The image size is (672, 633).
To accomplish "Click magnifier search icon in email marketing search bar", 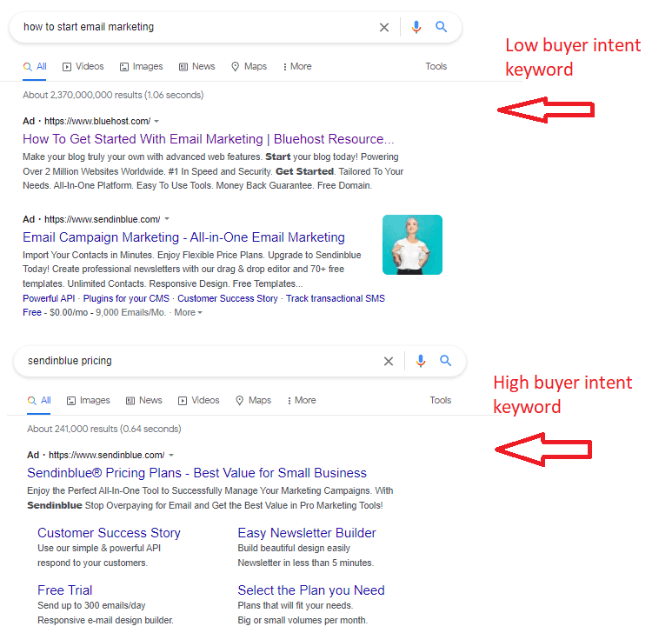I will [441, 27].
